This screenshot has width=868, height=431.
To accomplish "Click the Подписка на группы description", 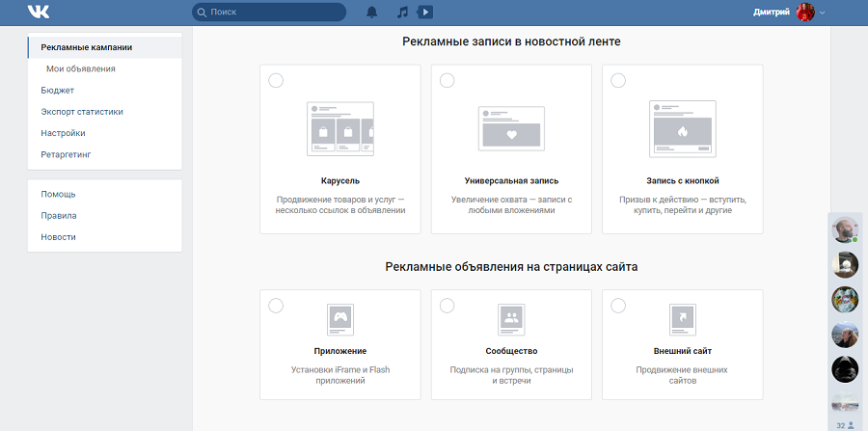I will 511,374.
